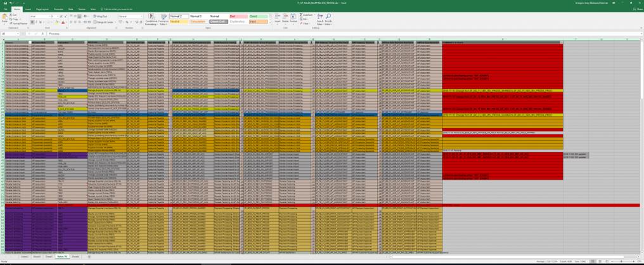
Task: Open the Paste options arrow
Action: click(x=4, y=24)
